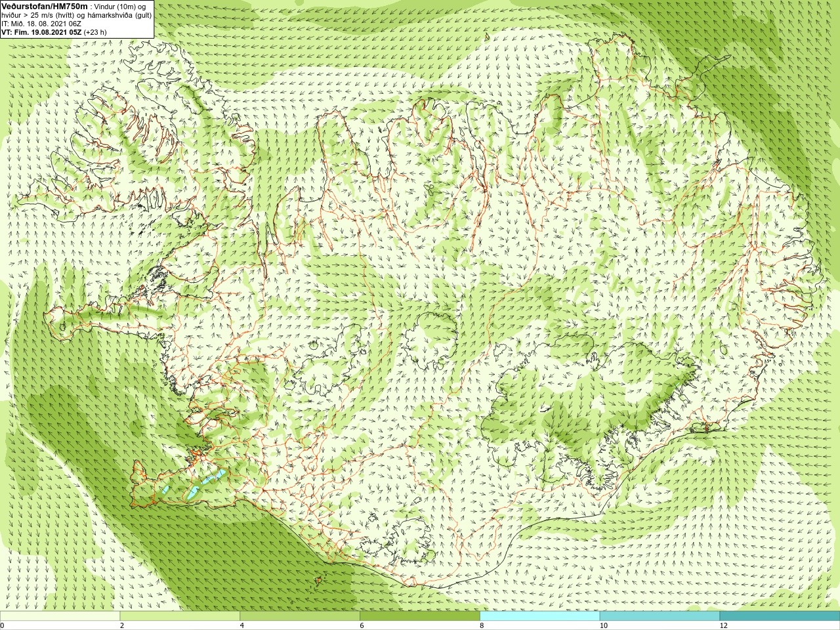Viewport: 840px width, 630px height.
Task: Click the legend value '4'
Action: [x=242, y=626]
